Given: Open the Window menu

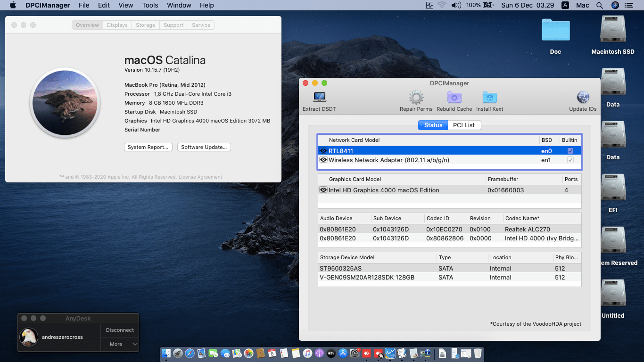Looking at the screenshot, I should [179, 5].
